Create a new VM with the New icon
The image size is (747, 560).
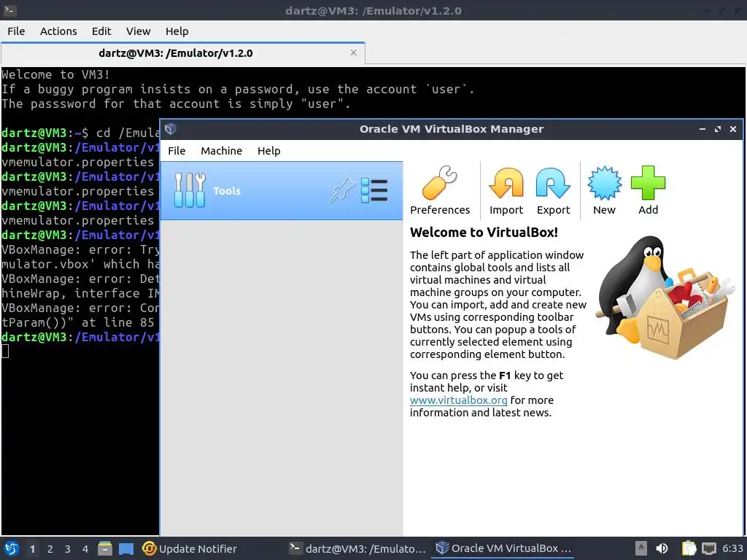coord(604,190)
